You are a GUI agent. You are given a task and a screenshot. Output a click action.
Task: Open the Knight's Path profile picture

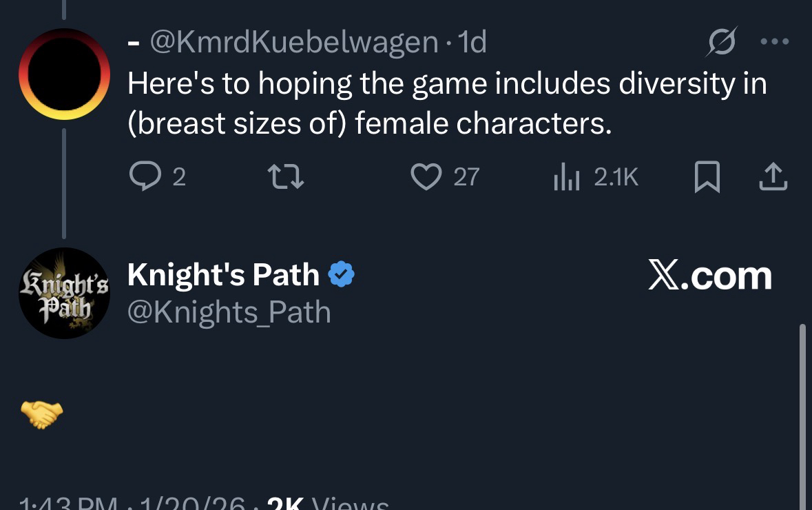pos(64,293)
